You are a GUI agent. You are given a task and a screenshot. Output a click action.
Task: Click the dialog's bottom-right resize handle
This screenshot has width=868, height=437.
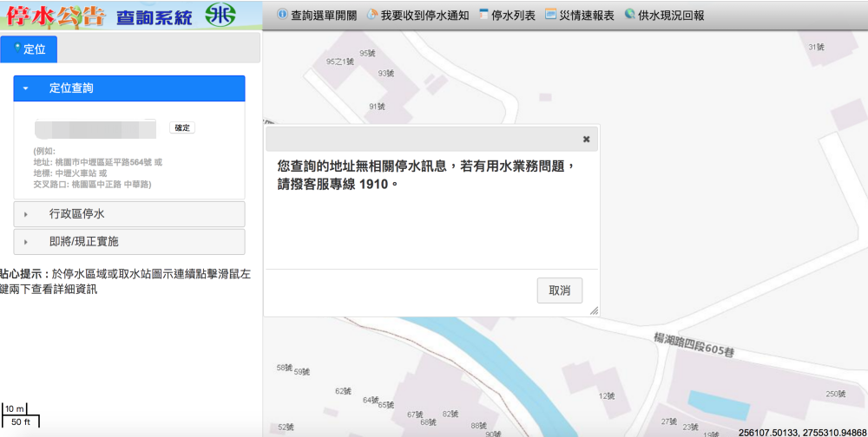(x=595, y=311)
